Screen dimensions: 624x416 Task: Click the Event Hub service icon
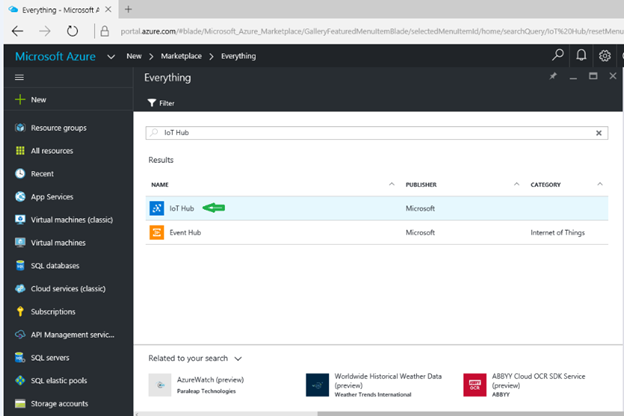pos(157,232)
